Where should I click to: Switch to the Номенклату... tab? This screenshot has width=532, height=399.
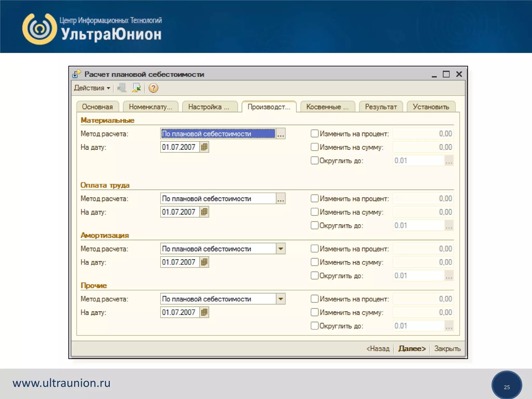point(151,107)
